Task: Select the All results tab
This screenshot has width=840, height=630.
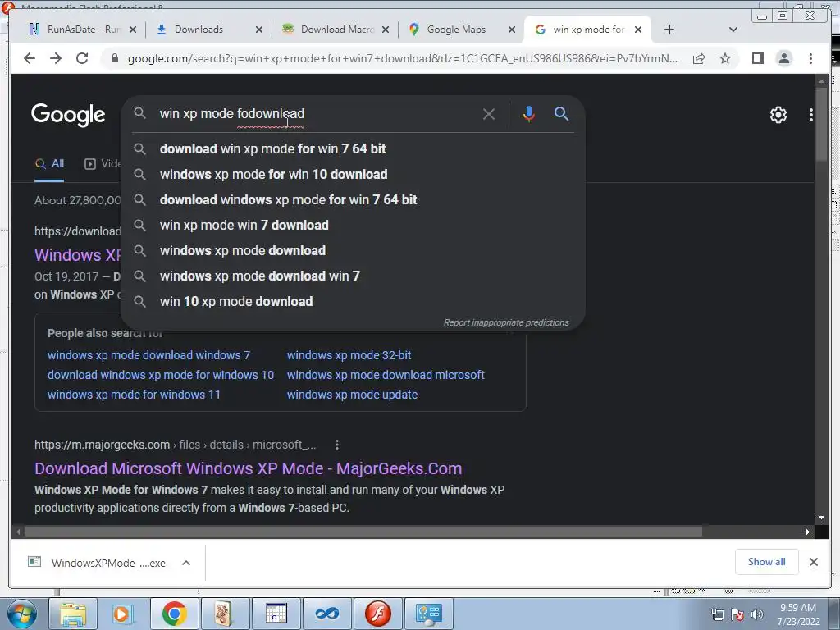Action: [49, 164]
